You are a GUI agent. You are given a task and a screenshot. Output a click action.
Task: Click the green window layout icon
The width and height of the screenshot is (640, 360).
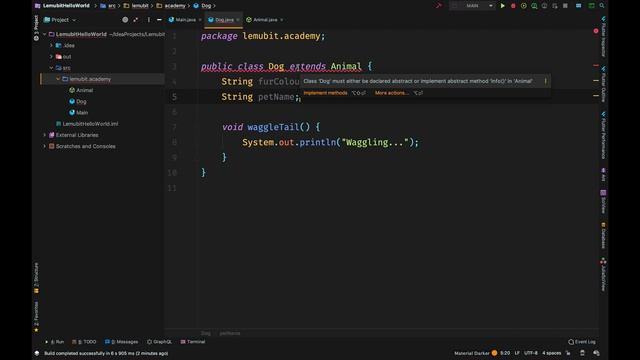point(591,6)
